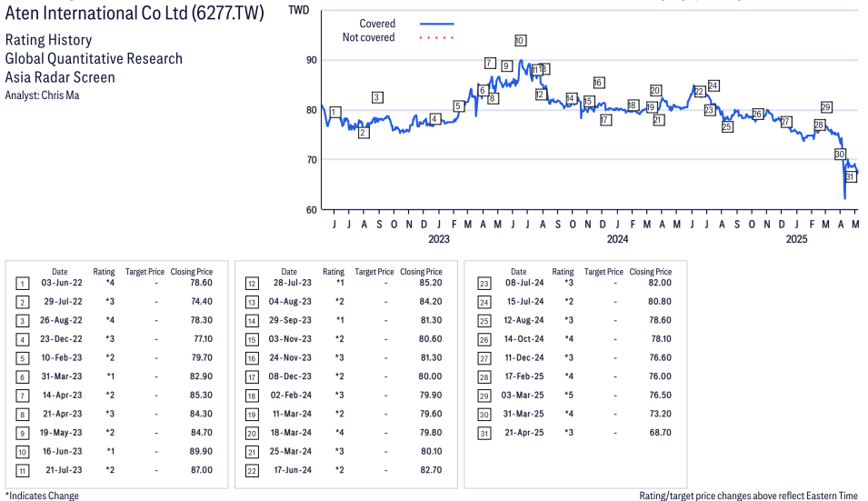Click the '*5' rating in the 03-Mar-25 row
This screenshot has height=501, width=868.
(569, 396)
